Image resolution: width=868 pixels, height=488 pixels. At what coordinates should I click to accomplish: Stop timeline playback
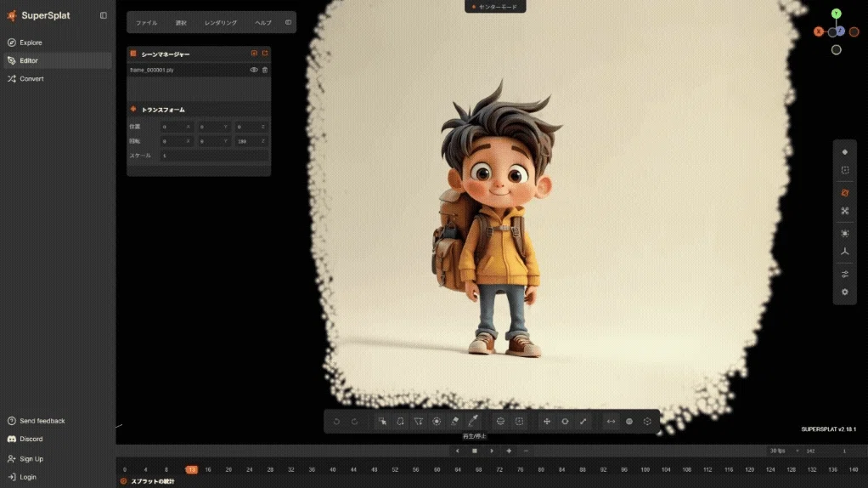[x=475, y=451]
